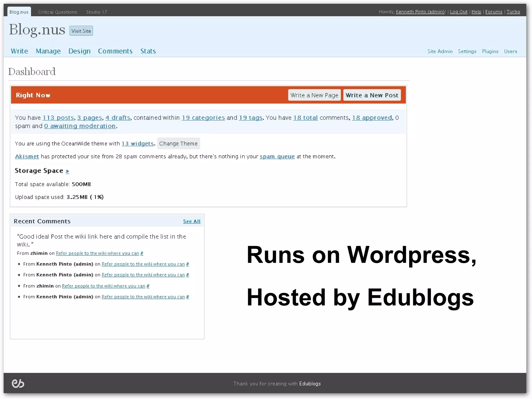Click Write a New Post button
This screenshot has width=532, height=399.
pyautogui.click(x=372, y=95)
